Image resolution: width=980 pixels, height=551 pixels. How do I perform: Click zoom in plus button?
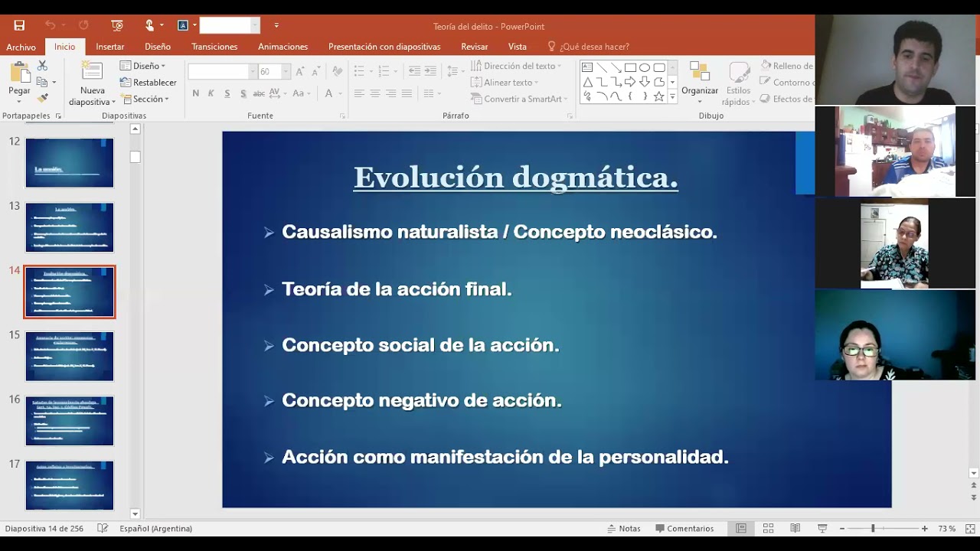click(x=925, y=529)
